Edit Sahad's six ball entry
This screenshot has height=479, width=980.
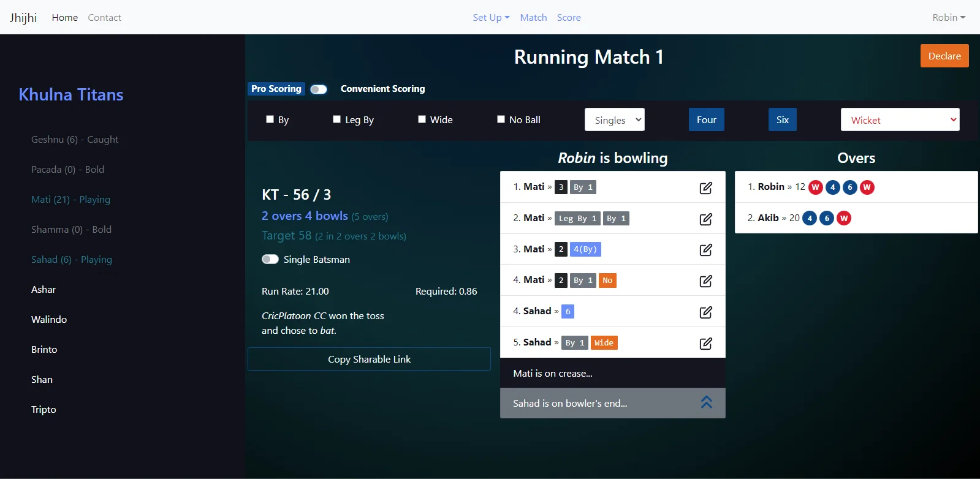point(705,312)
